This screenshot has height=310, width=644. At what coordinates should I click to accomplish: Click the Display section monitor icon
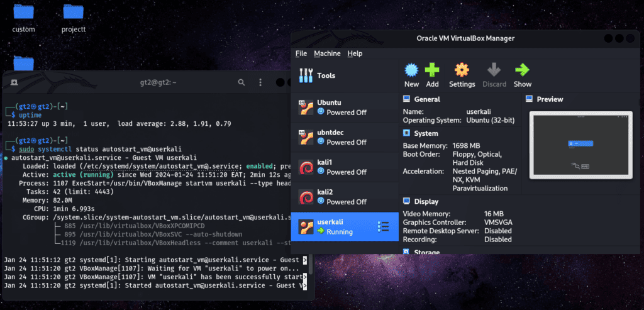[406, 202]
